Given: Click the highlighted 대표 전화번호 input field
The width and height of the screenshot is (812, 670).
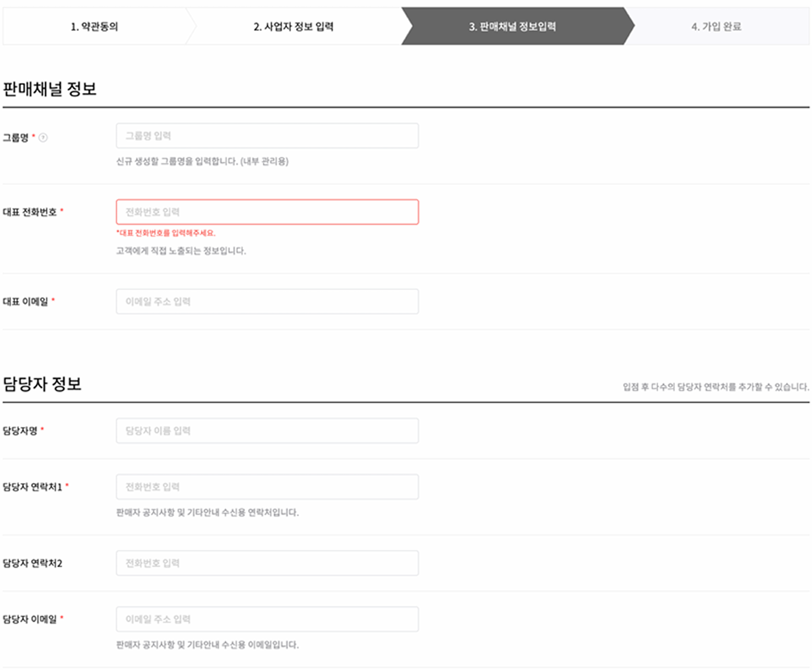Looking at the screenshot, I should [x=267, y=212].
